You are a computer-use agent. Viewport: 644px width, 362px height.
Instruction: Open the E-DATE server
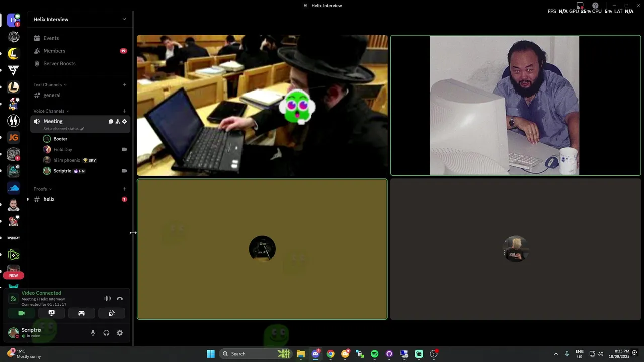coord(14,221)
